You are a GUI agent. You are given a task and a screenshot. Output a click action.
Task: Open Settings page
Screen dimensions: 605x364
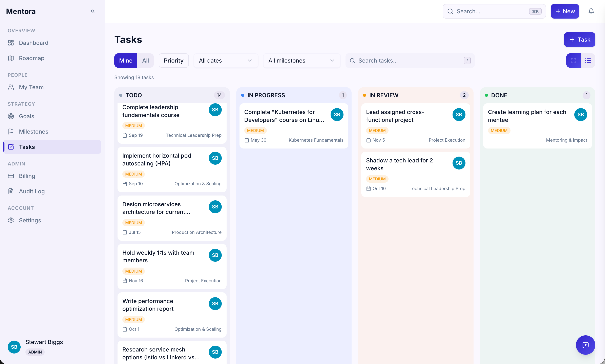click(52, 220)
